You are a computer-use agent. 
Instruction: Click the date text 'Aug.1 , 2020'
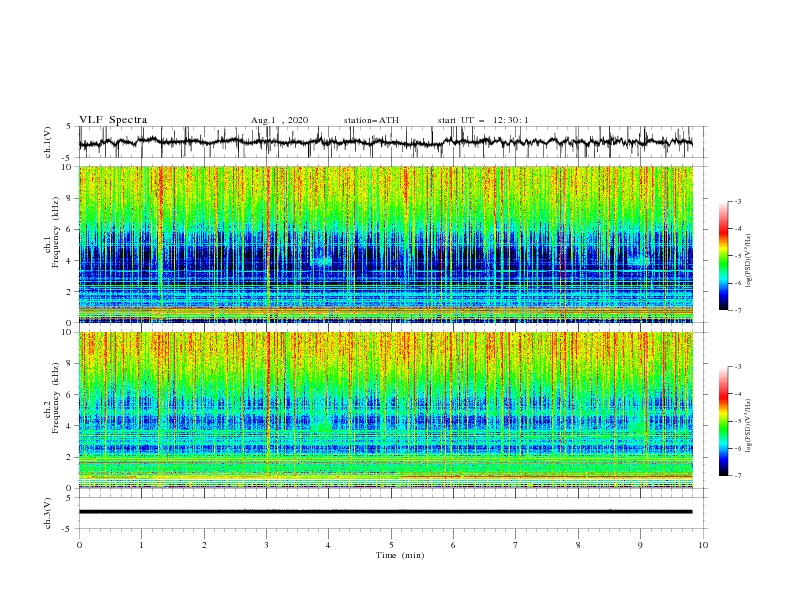click(x=279, y=120)
